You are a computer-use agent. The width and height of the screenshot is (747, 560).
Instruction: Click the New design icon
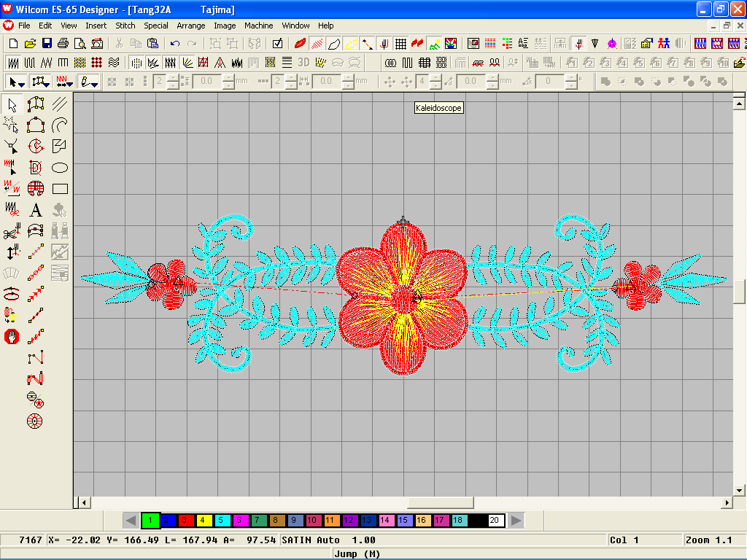(13, 44)
